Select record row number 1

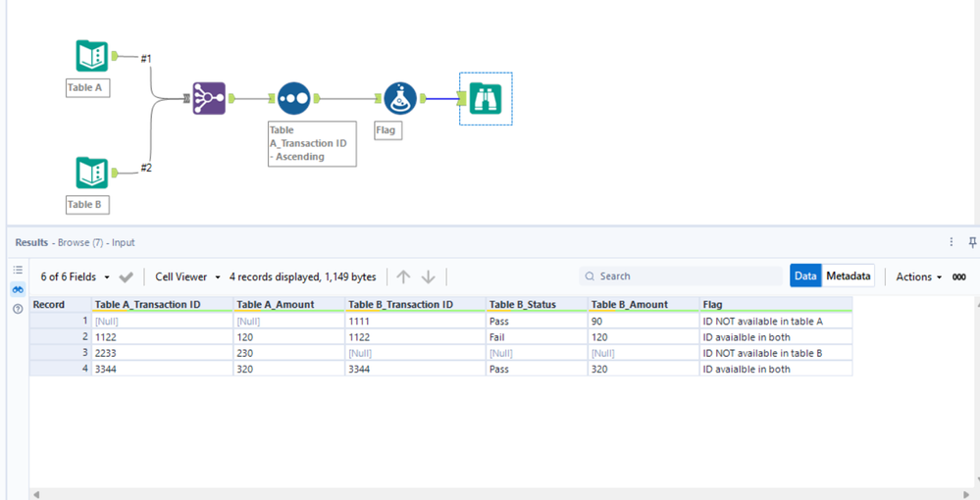click(x=61, y=322)
